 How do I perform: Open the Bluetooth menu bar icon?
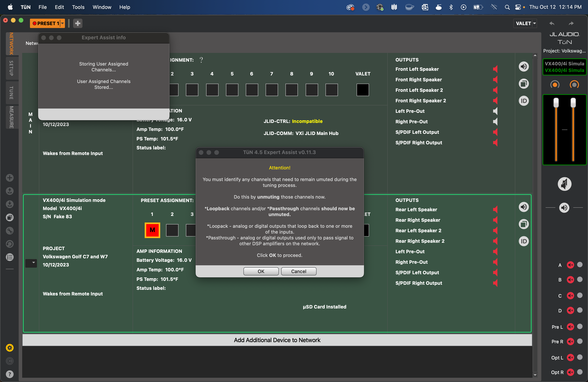451,7
